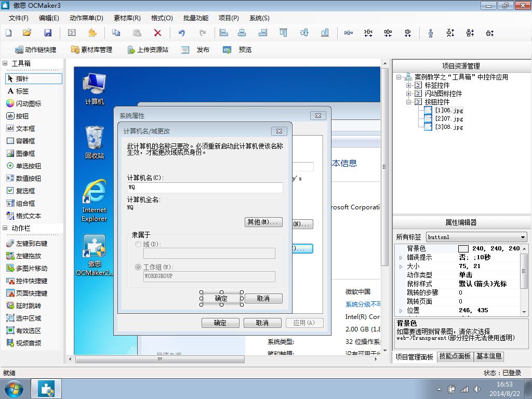Click the Copy toolbar icon

click(x=116, y=33)
